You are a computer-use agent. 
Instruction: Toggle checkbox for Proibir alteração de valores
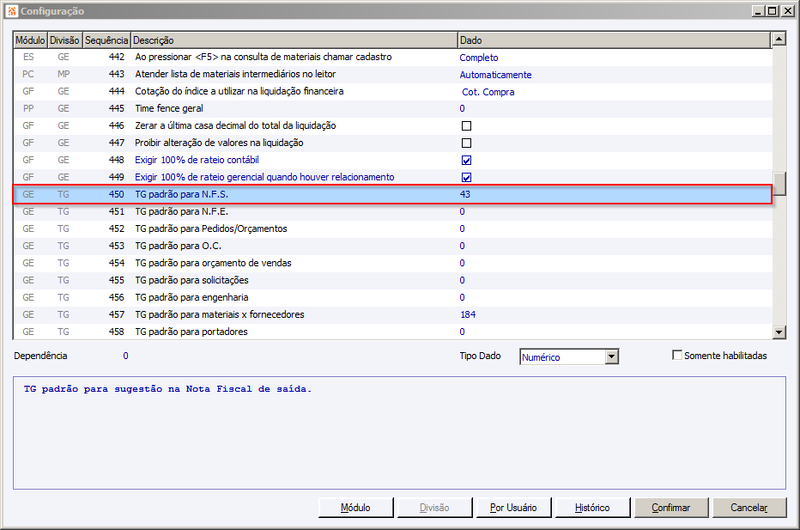click(x=466, y=143)
